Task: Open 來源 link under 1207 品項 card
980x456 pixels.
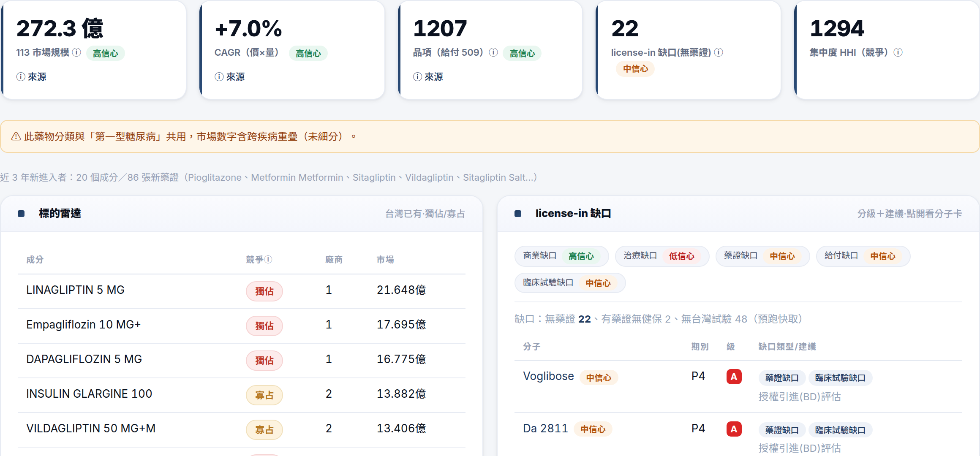Action: point(428,77)
